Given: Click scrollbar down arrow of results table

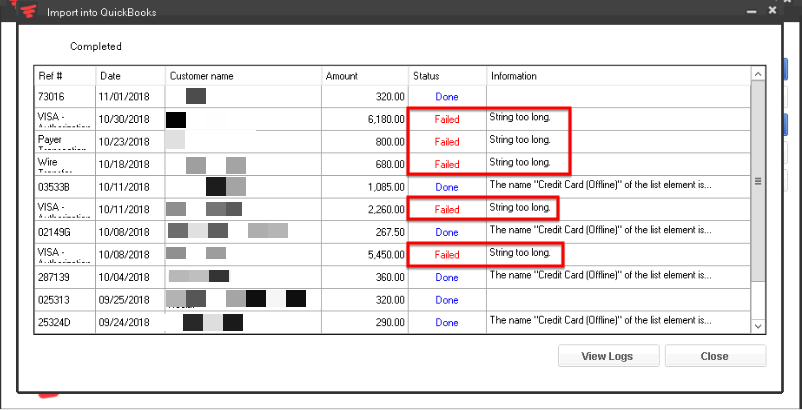Looking at the screenshot, I should (758, 326).
